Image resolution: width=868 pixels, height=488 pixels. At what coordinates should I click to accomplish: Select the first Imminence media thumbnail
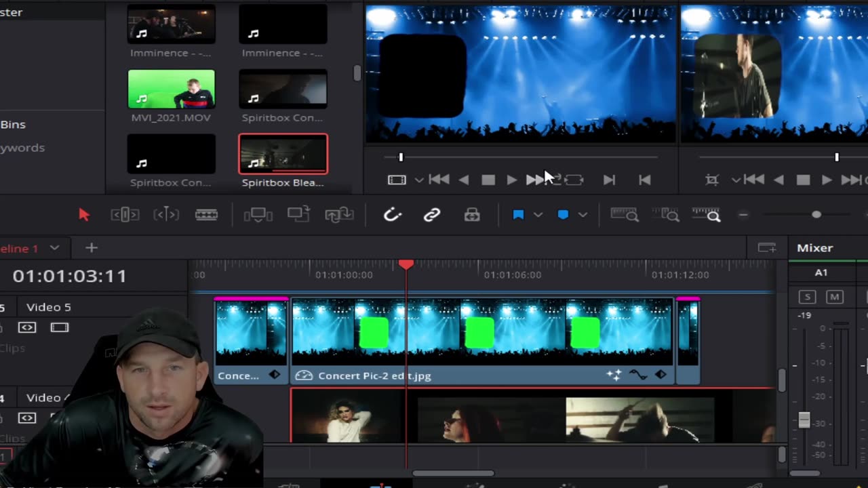click(172, 24)
